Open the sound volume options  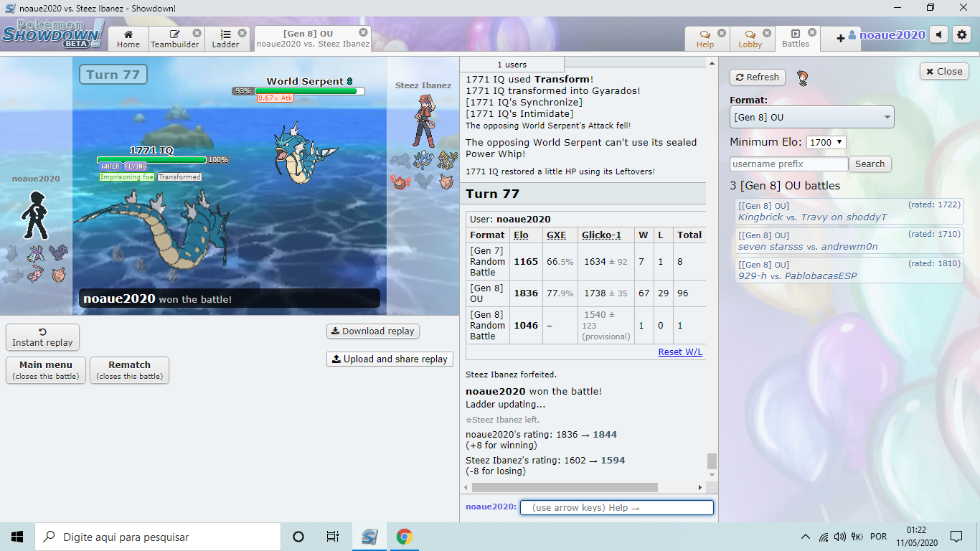pos(938,34)
